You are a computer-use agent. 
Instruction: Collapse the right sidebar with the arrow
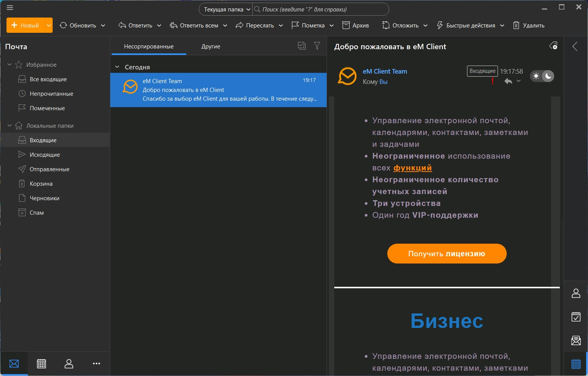(575, 47)
